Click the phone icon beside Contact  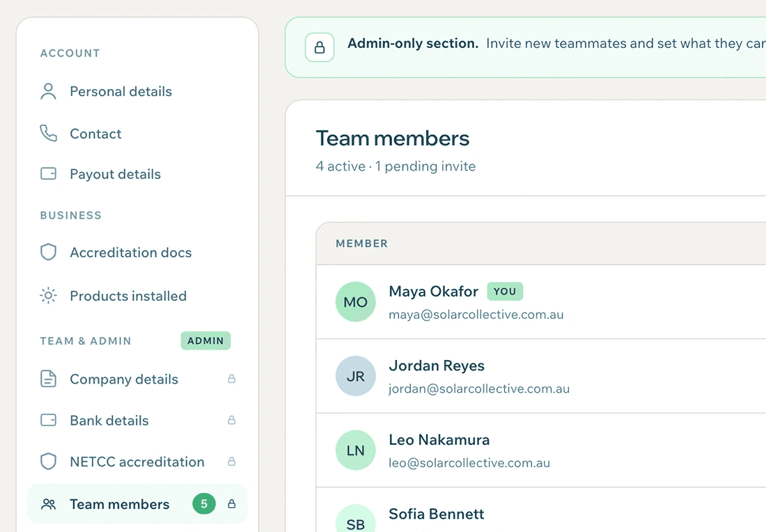tap(48, 134)
